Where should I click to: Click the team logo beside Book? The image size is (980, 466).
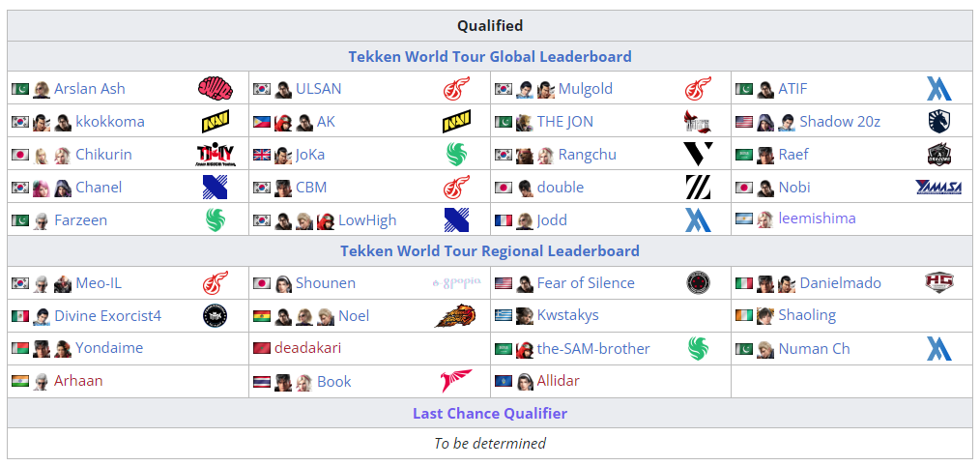click(x=456, y=381)
